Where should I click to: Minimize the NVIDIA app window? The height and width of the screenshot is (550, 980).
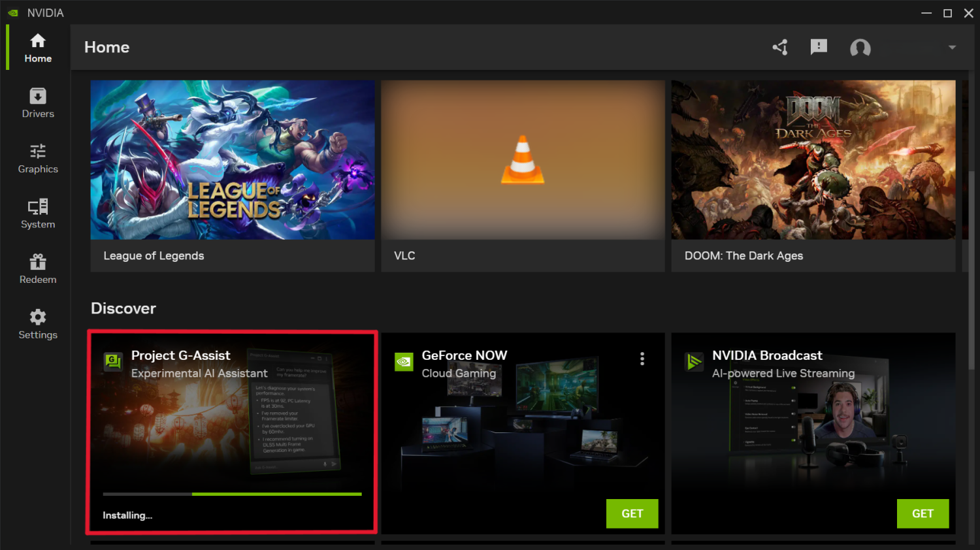[x=926, y=13]
